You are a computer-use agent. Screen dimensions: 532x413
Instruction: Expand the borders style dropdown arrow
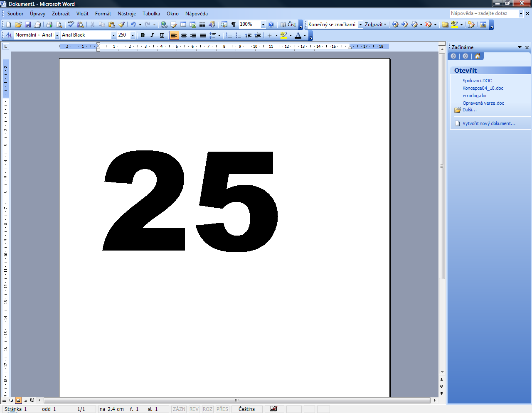pos(276,35)
